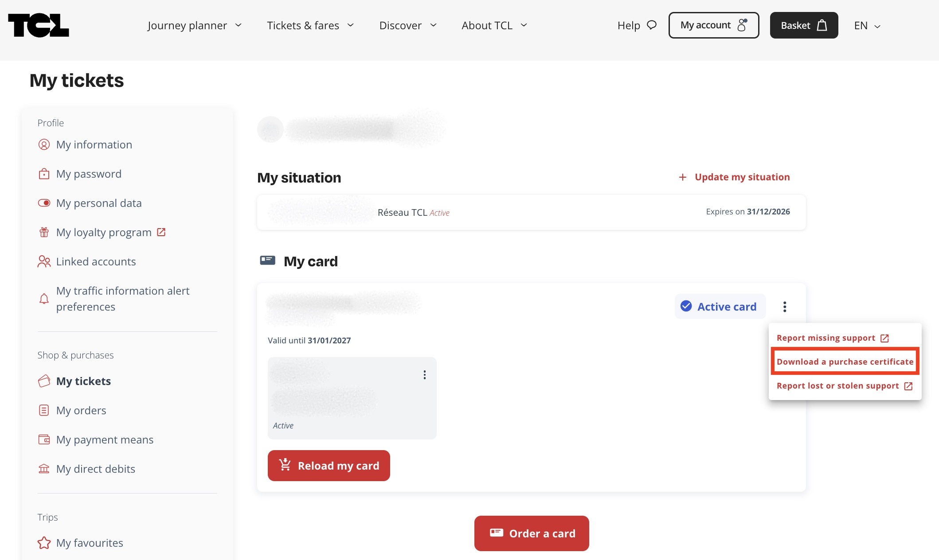This screenshot has width=939, height=560.
Task: Click the My favourites star icon
Action: point(44,543)
